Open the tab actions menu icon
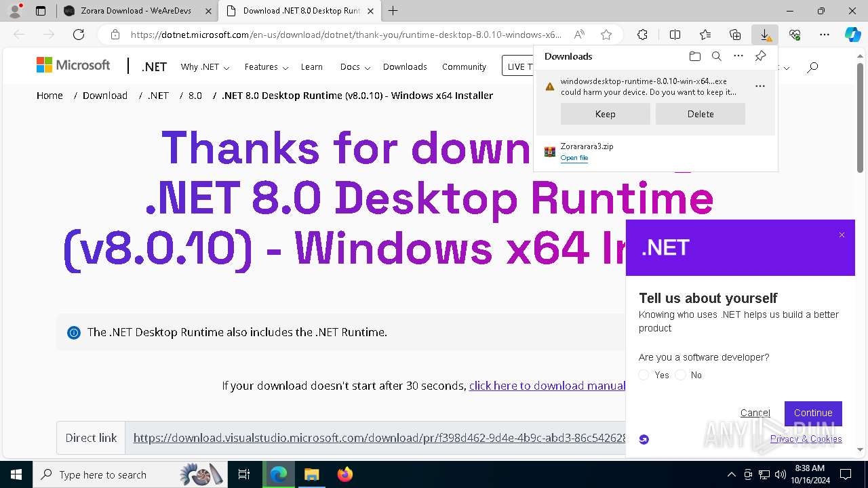This screenshot has height=488, width=868. click(41, 11)
